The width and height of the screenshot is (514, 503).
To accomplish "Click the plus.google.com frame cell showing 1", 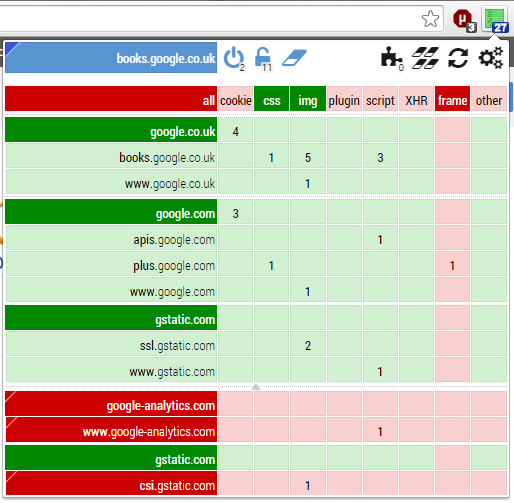I will 452,264.
